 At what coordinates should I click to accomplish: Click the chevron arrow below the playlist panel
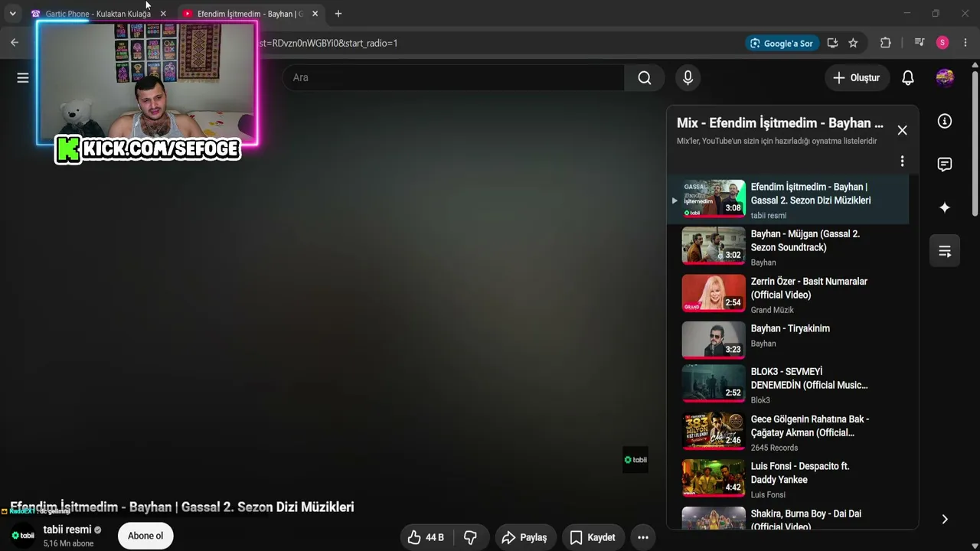click(x=945, y=519)
